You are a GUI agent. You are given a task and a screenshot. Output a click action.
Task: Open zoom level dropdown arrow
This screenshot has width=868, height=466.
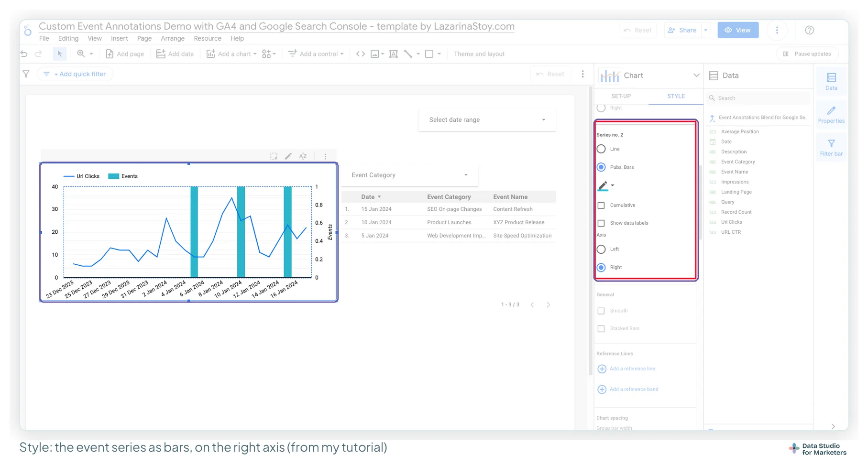point(91,54)
